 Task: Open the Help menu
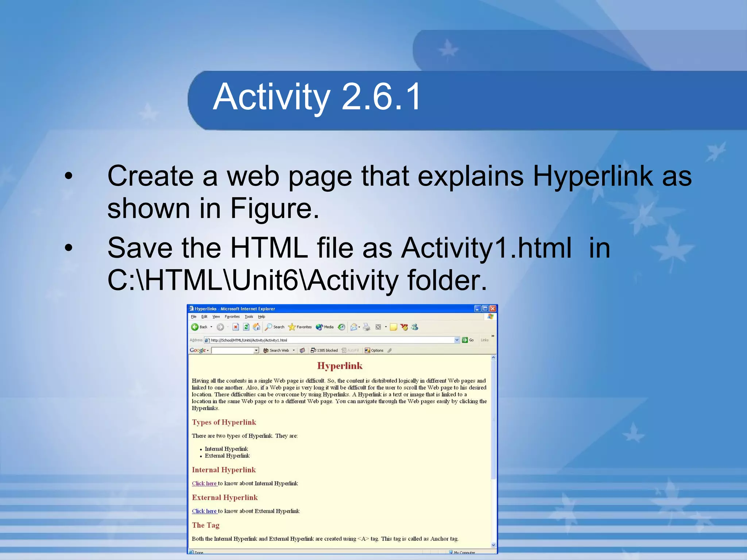pyautogui.click(x=262, y=316)
